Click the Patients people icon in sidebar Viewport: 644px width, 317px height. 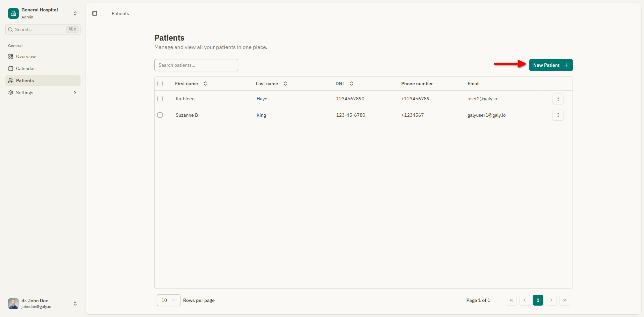[x=10, y=81]
